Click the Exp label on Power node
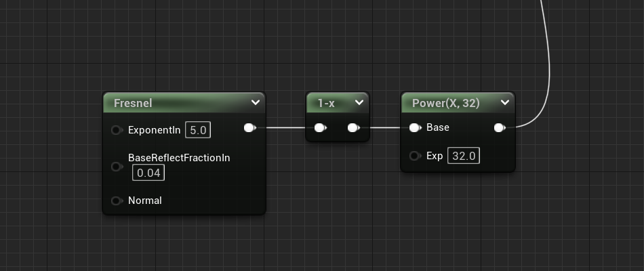Screen dimensions: 644x271 (x=435, y=156)
